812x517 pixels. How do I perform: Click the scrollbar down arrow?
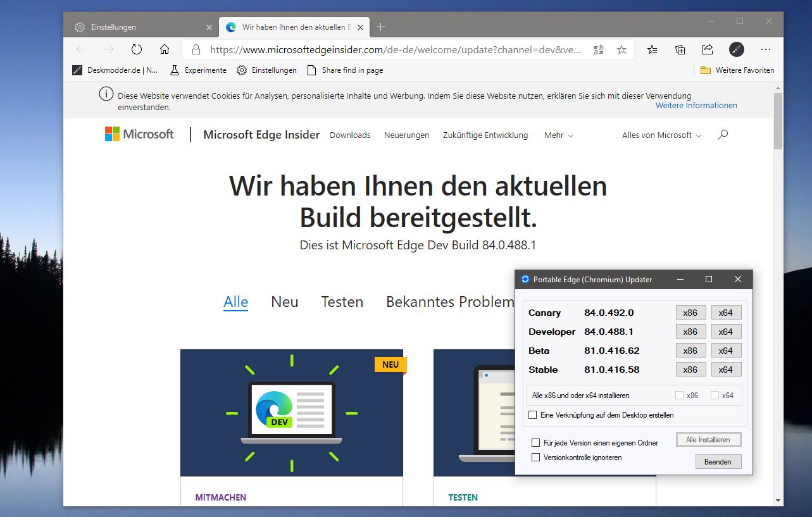coord(778,501)
